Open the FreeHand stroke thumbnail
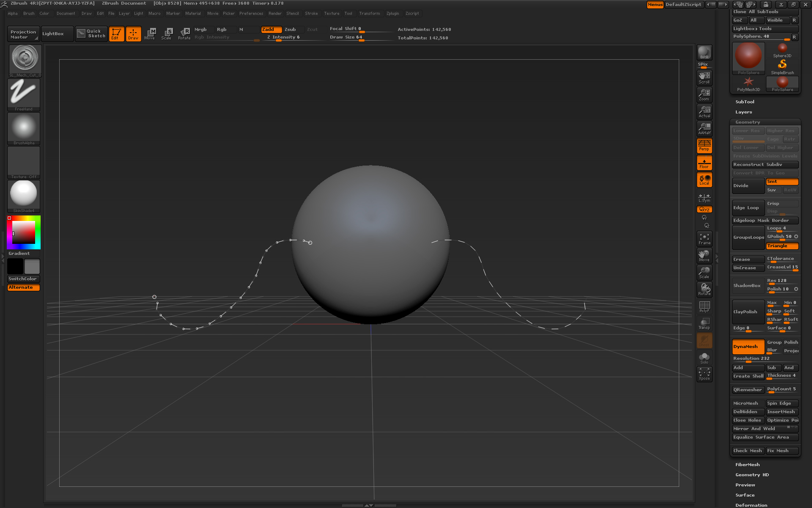The image size is (812, 508). (x=24, y=94)
